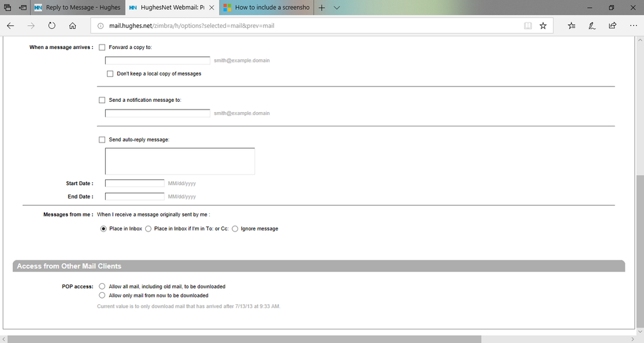Refresh the current page
Image resolution: width=644 pixels, height=343 pixels.
tap(52, 26)
